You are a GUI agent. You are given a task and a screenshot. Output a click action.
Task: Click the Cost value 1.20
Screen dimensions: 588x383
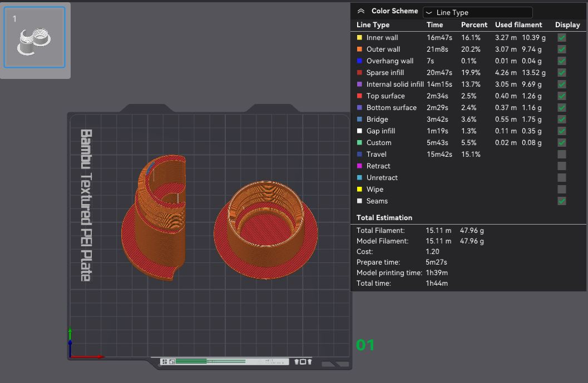tap(432, 251)
